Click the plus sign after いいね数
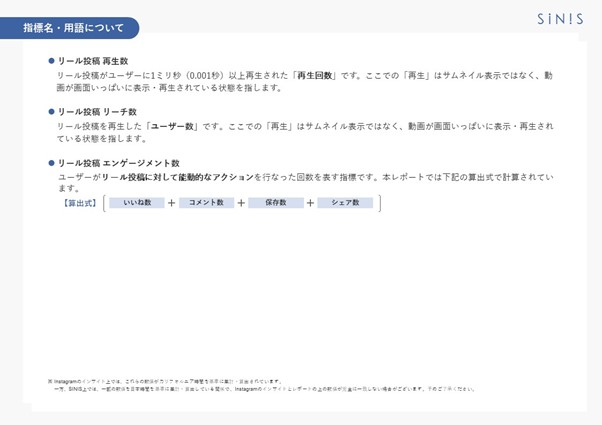 (171, 203)
